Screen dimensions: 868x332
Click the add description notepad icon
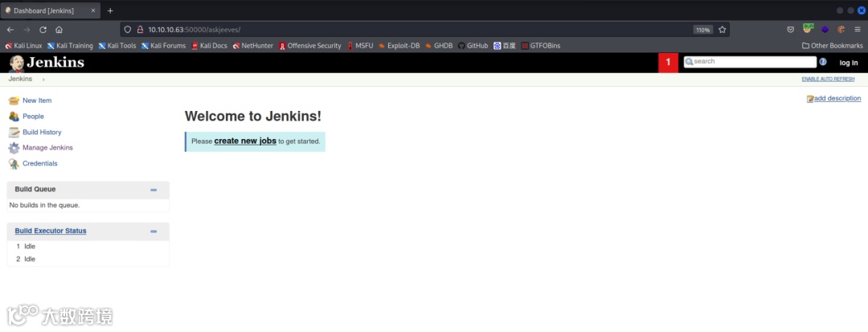(x=810, y=99)
